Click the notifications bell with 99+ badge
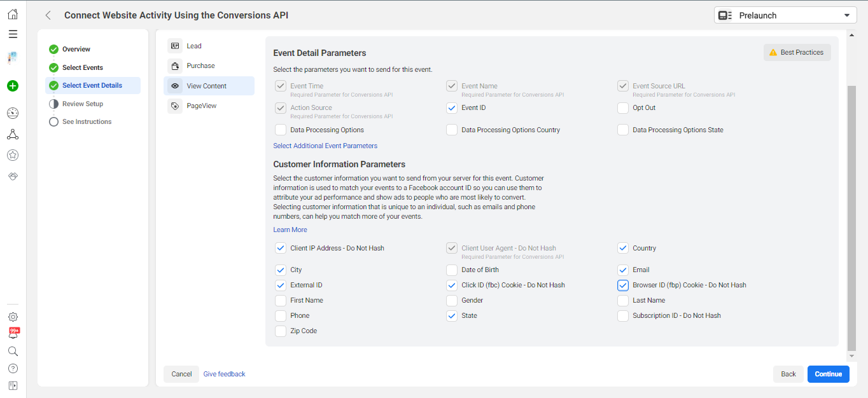This screenshot has height=398, width=868. (13, 334)
